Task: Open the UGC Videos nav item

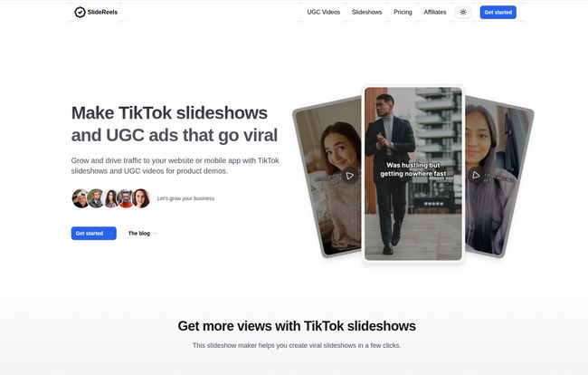Action: click(x=323, y=12)
